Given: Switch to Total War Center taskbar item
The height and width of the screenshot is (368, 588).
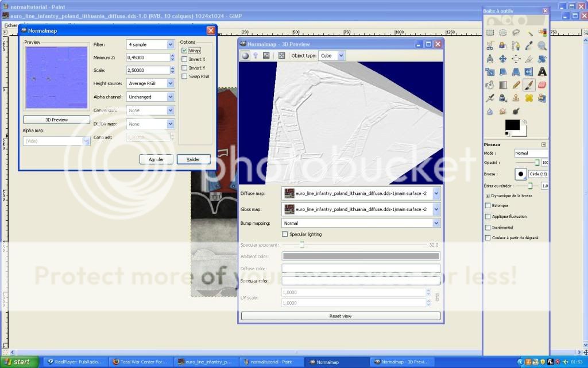Looking at the screenshot, I should tap(140, 362).
